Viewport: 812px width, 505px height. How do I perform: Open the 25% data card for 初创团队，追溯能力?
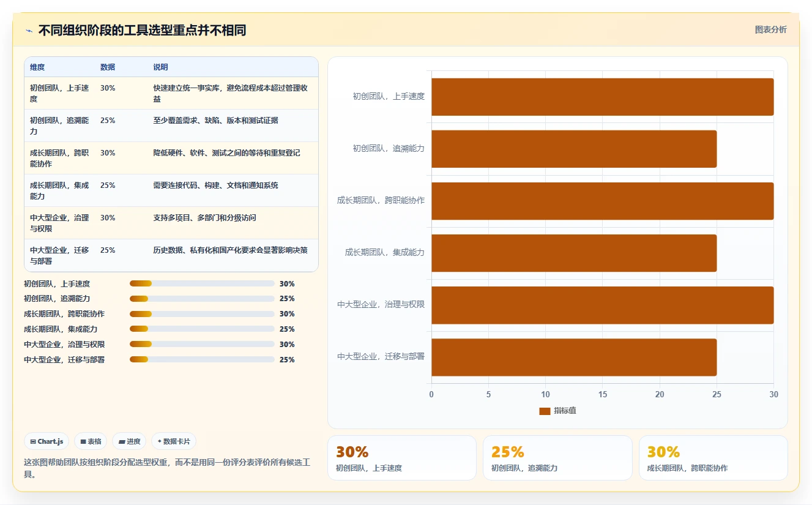pyautogui.click(x=557, y=458)
